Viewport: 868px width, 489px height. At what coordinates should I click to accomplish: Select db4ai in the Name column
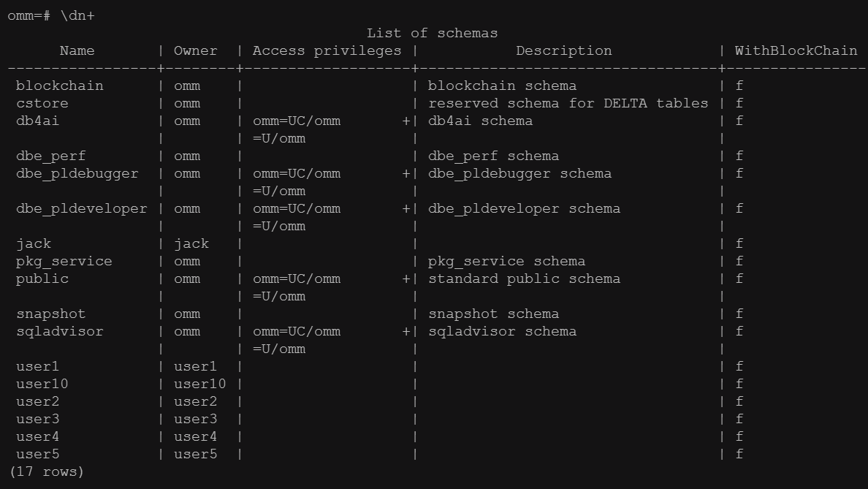[38, 121]
